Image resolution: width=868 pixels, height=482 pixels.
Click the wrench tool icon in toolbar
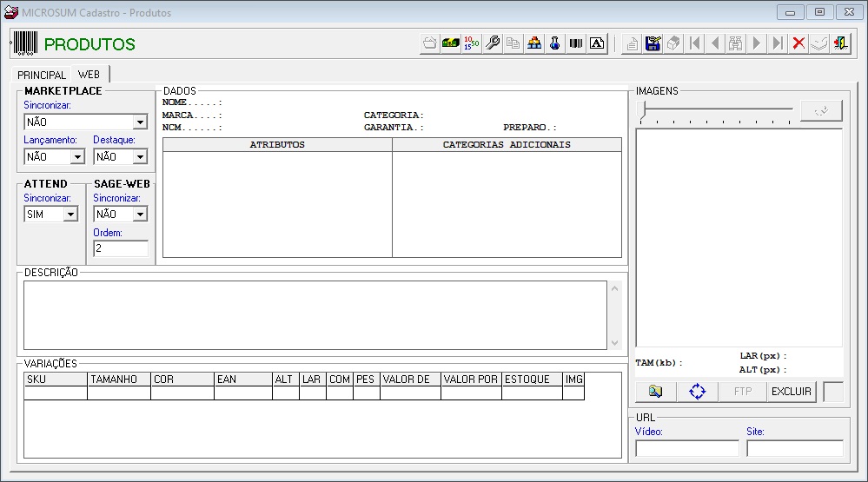(493, 43)
